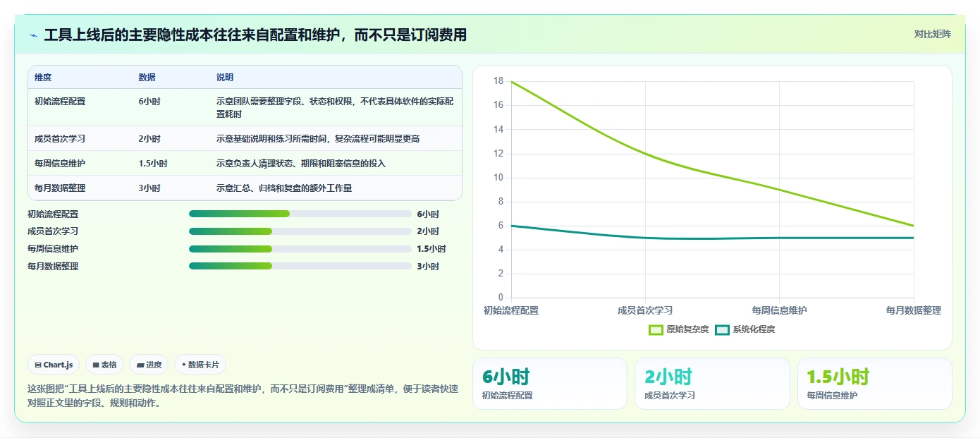Click the 初始流程配置 chart x-axis label
This screenshot has width=980, height=438.
click(x=511, y=310)
